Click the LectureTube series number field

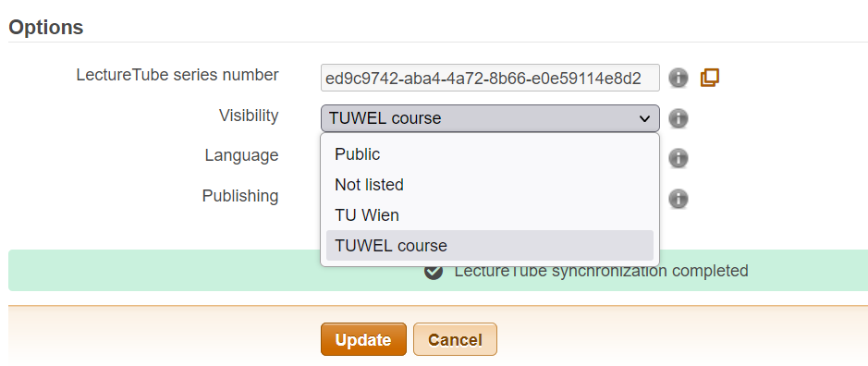pyautogui.click(x=490, y=78)
